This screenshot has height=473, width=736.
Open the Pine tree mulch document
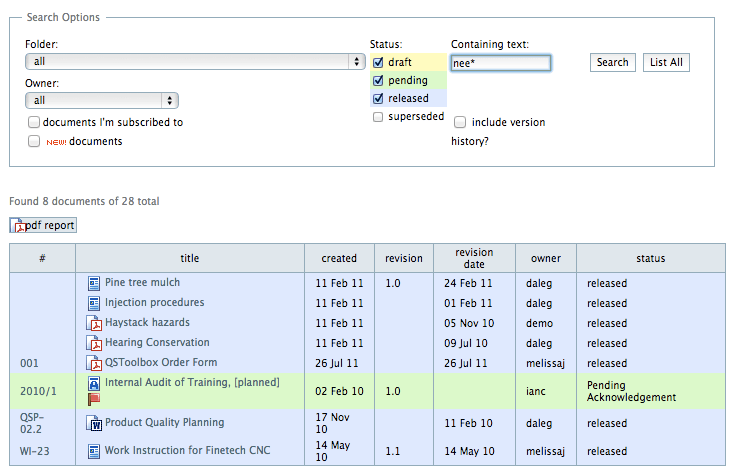(142, 282)
